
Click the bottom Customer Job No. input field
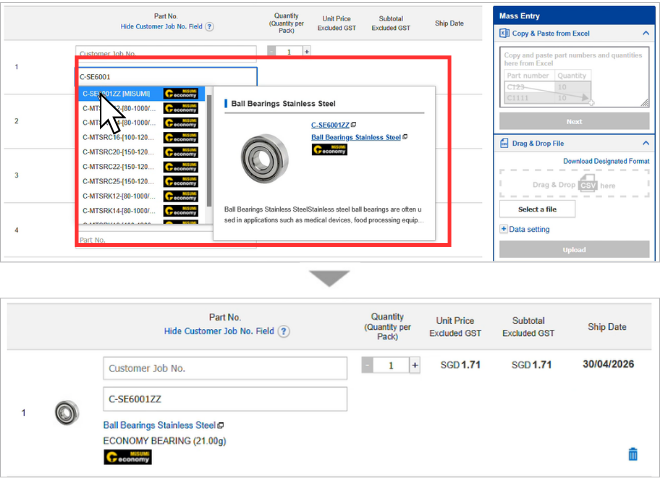225,368
